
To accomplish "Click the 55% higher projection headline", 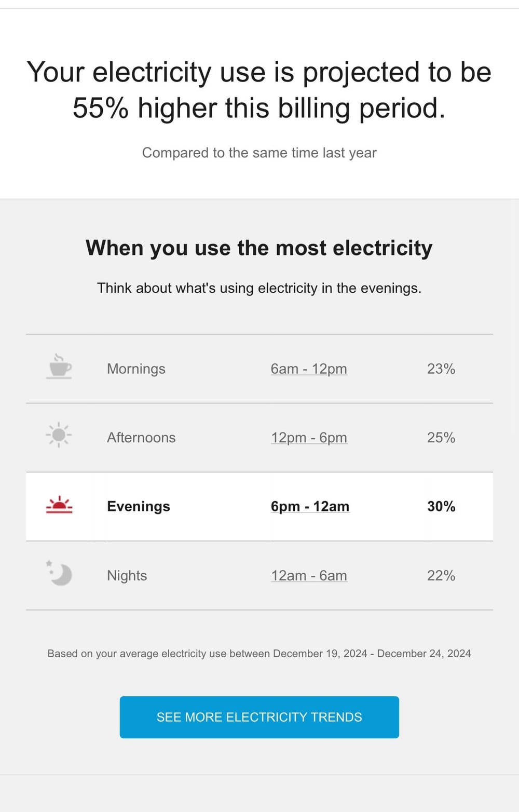I will tap(259, 90).
